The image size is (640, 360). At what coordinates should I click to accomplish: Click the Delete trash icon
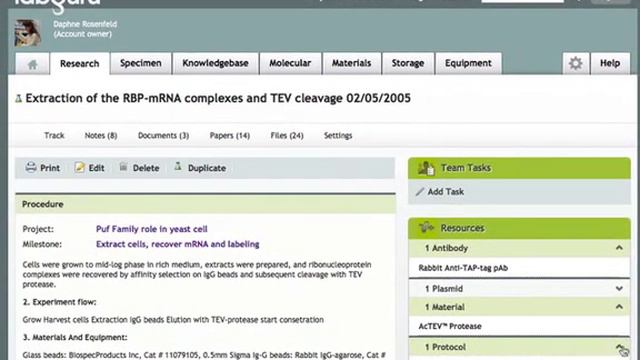tap(123, 167)
